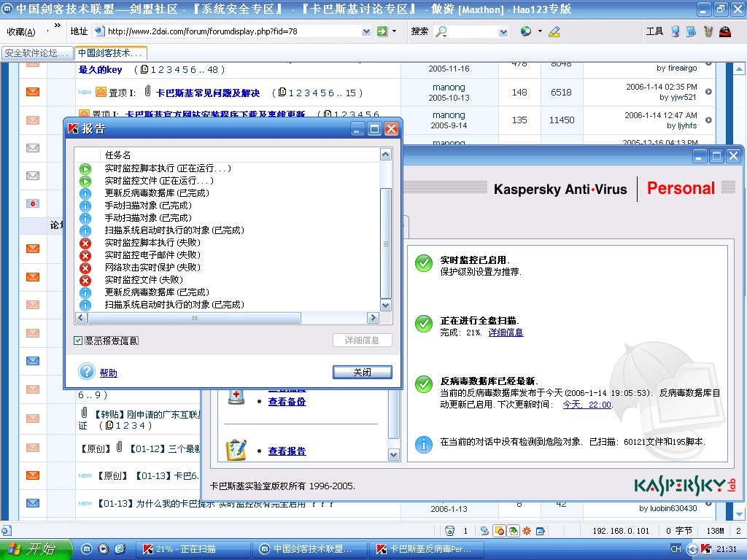Click the search magnifier icon in toolbar

tap(441, 31)
